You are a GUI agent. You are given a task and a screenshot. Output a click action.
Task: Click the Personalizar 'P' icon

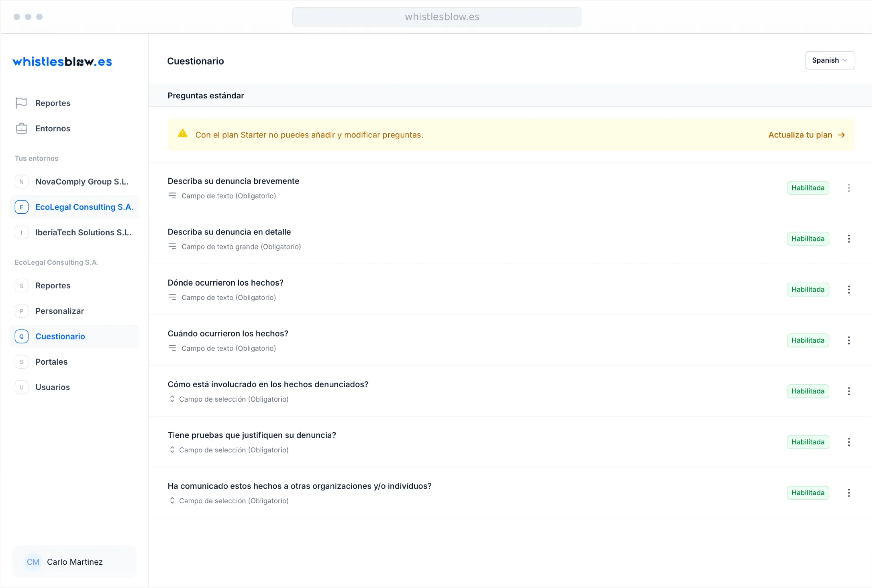pos(22,311)
